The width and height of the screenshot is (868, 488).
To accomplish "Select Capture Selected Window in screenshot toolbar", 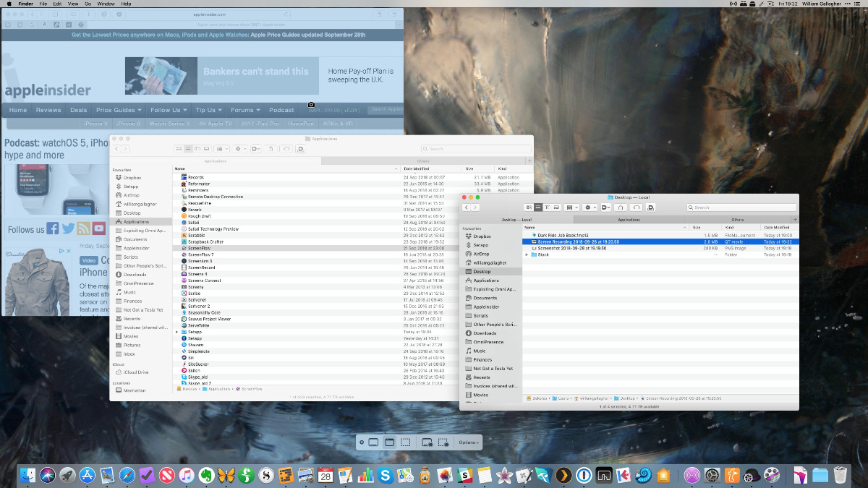I will point(389,442).
